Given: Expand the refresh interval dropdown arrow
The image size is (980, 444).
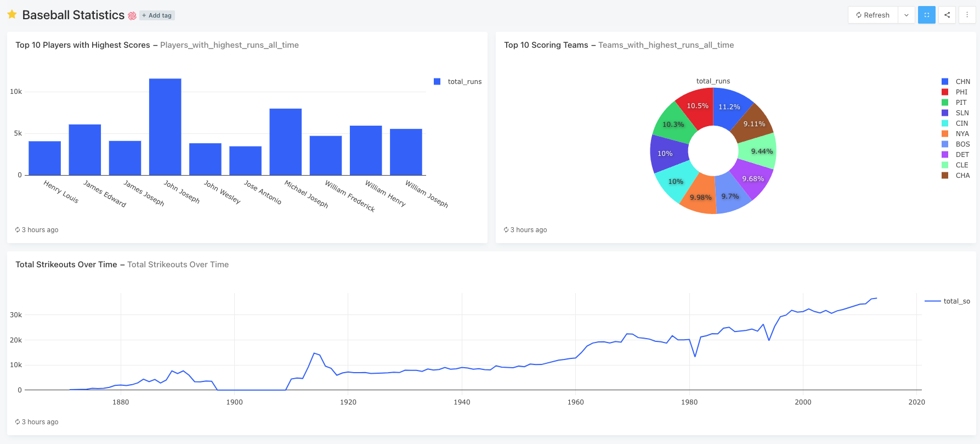Looking at the screenshot, I should tap(907, 15).
